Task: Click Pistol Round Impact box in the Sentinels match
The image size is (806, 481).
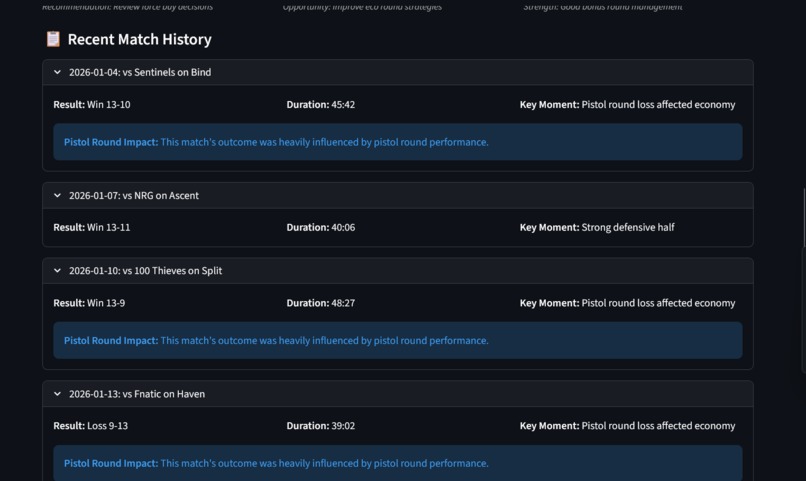Action: coord(398,142)
